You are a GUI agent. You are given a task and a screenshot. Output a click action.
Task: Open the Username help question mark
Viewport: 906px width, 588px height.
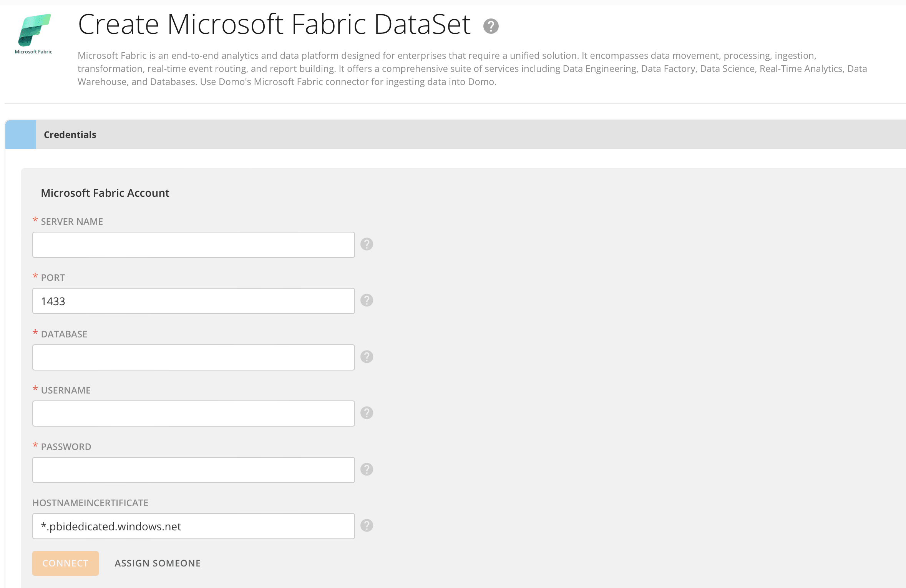367,413
